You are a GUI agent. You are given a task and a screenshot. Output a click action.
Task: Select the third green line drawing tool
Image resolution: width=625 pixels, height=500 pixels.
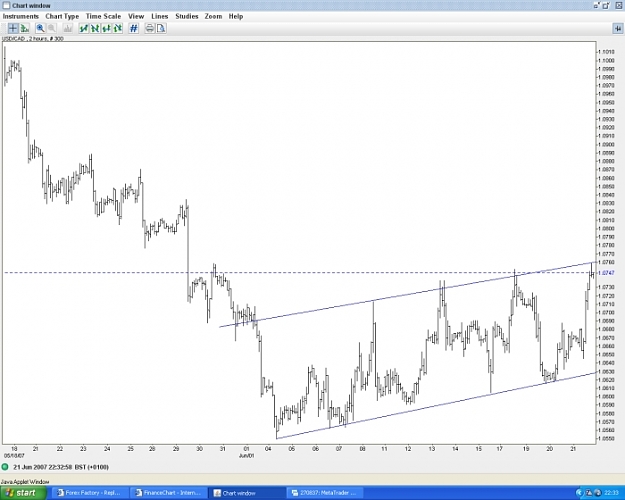106,28
